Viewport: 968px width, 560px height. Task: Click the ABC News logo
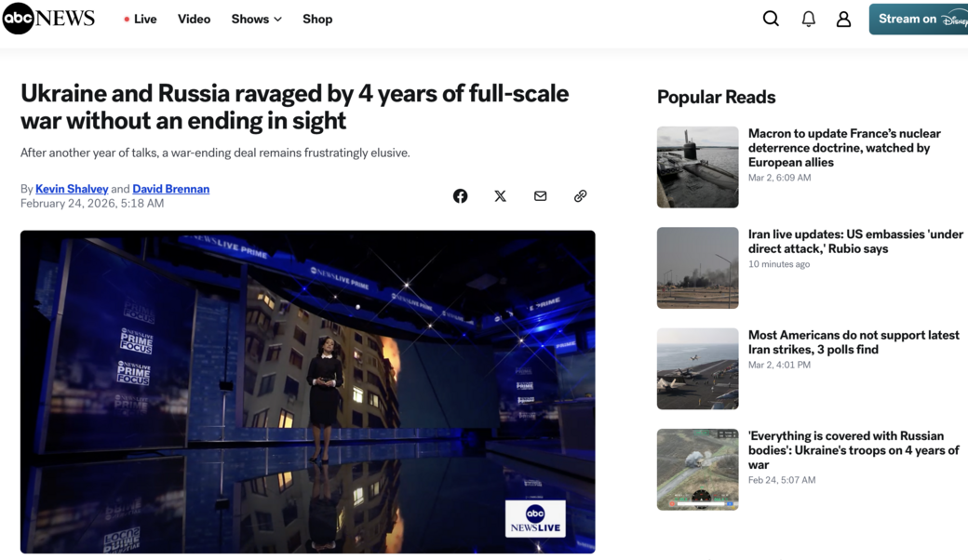[48, 18]
